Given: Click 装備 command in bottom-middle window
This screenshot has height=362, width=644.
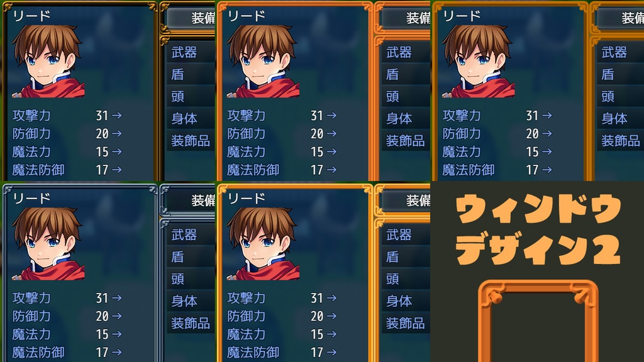Looking at the screenshot, I should 406,200.
